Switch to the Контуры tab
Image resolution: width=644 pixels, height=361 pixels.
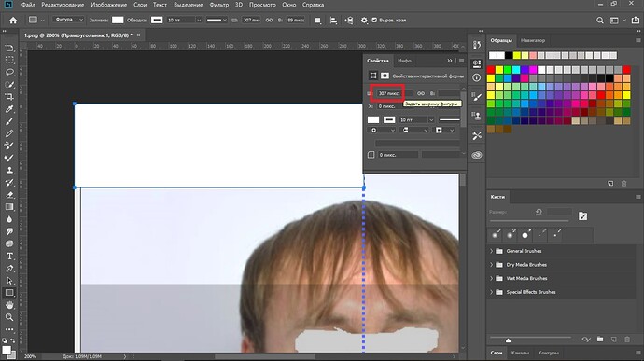[x=548, y=353]
